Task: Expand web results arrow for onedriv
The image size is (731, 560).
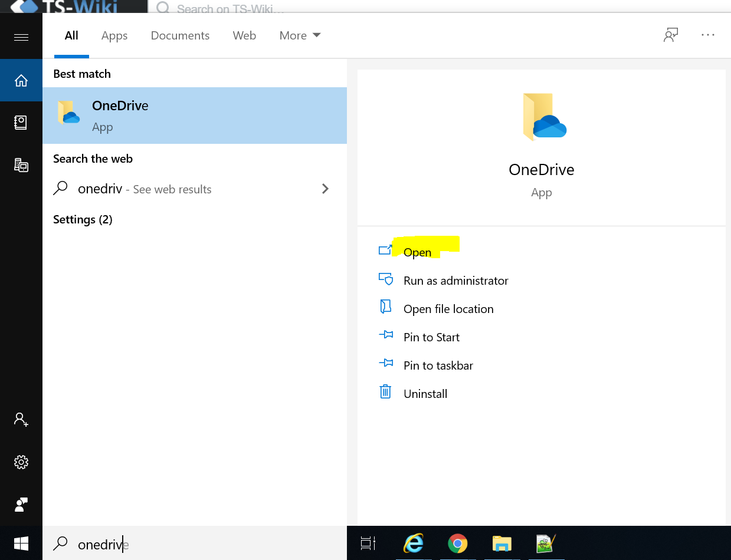Action: (x=325, y=189)
